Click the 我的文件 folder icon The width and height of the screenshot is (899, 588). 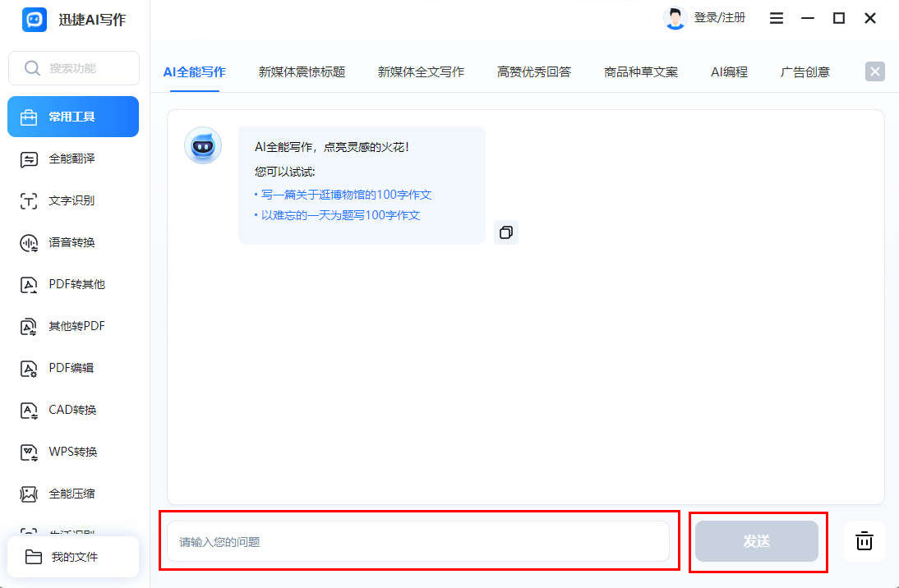pyautogui.click(x=34, y=557)
